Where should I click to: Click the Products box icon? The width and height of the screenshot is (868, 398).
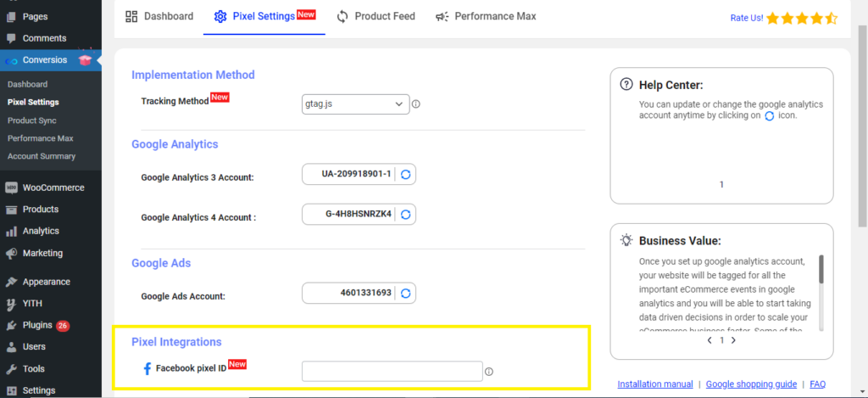pos(11,210)
